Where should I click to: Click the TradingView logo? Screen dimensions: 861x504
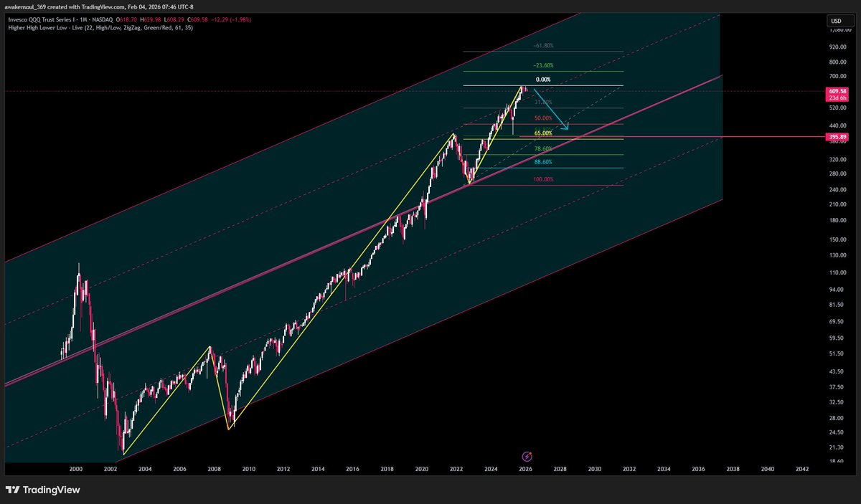(43, 490)
